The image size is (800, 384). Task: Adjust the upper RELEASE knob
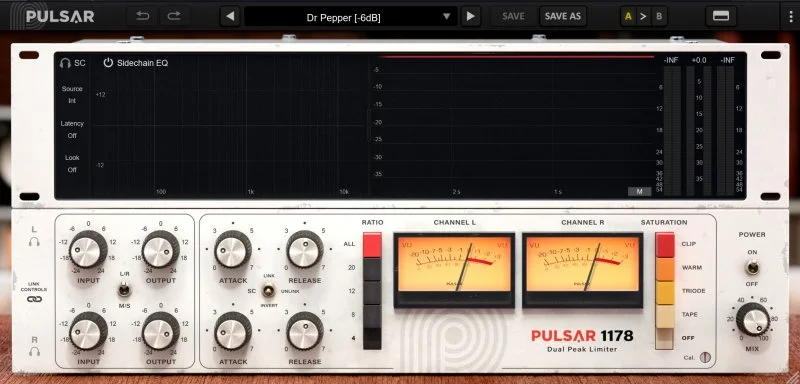point(305,249)
